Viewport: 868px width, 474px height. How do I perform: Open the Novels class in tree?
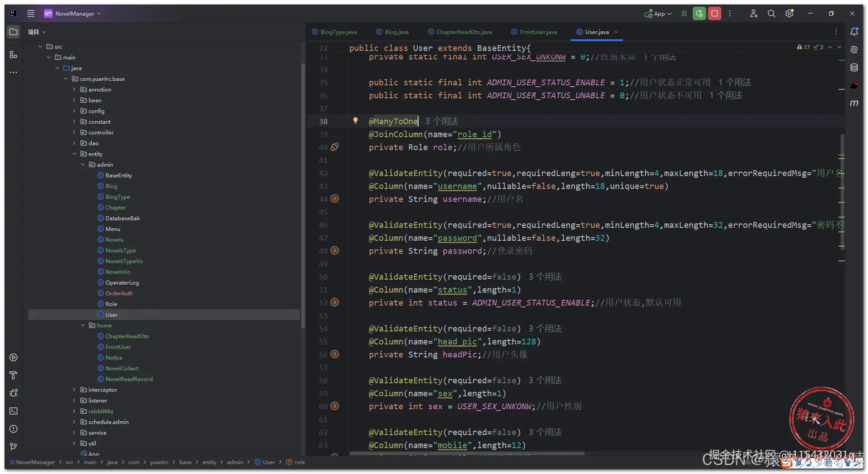114,239
